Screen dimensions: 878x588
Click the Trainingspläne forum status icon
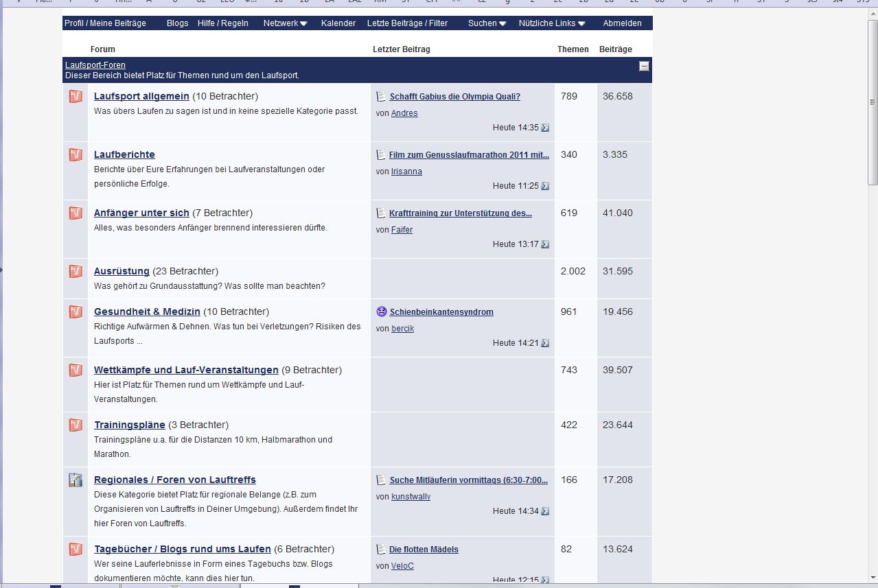click(x=76, y=425)
